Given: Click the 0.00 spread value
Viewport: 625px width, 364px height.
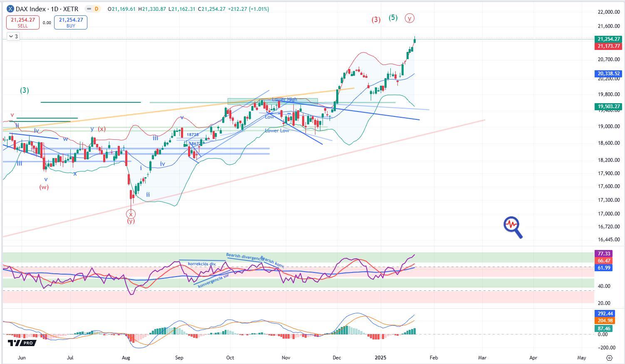Looking at the screenshot, I should (x=47, y=23).
